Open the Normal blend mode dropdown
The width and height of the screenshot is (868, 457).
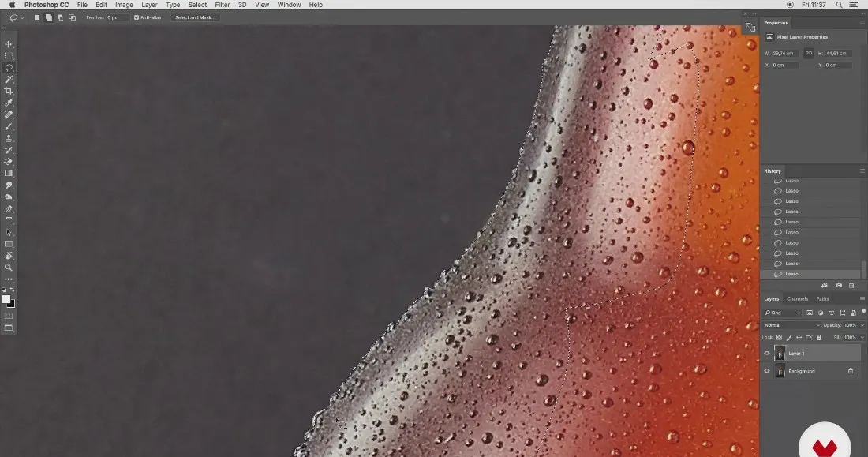tap(791, 325)
